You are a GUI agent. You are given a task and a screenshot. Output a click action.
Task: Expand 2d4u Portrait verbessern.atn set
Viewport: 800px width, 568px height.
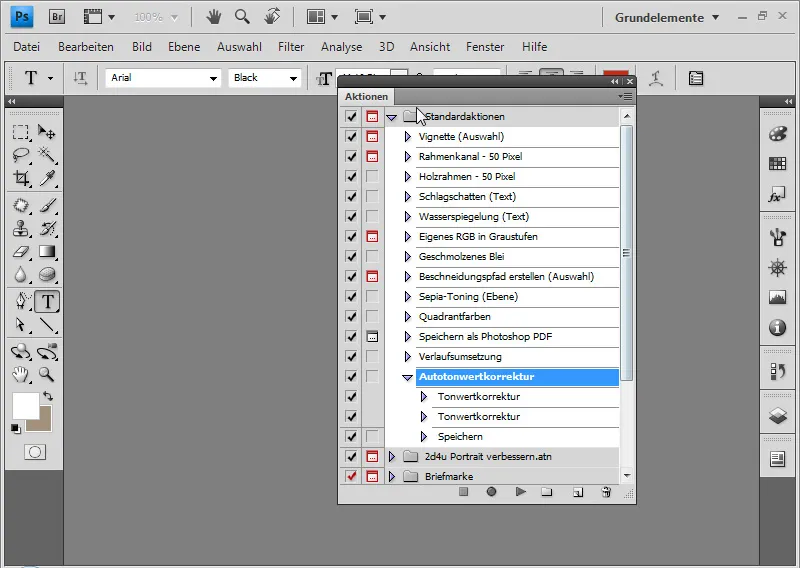coord(392,457)
